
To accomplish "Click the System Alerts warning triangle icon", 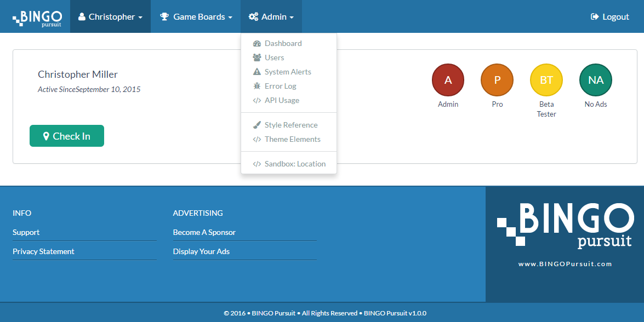I will (257, 72).
